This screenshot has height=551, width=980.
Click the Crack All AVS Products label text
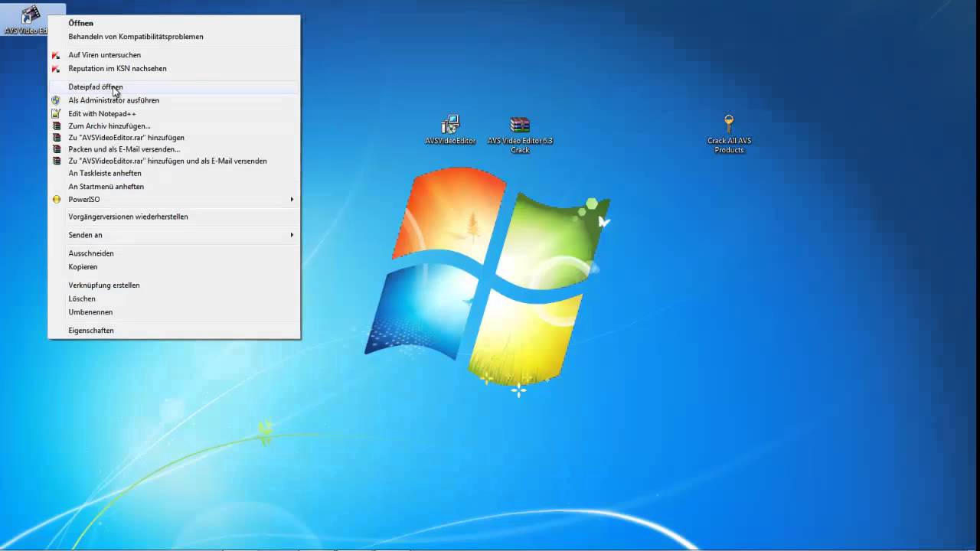pyautogui.click(x=729, y=145)
